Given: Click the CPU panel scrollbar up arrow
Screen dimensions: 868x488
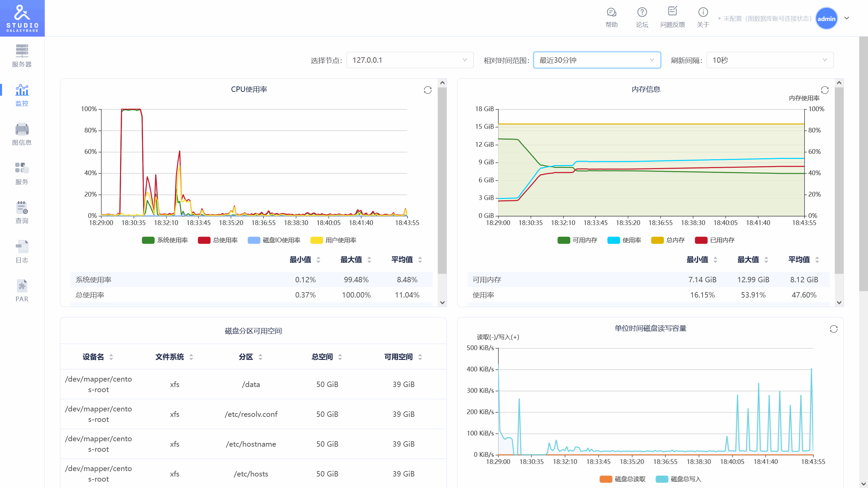Looking at the screenshot, I should [x=442, y=83].
